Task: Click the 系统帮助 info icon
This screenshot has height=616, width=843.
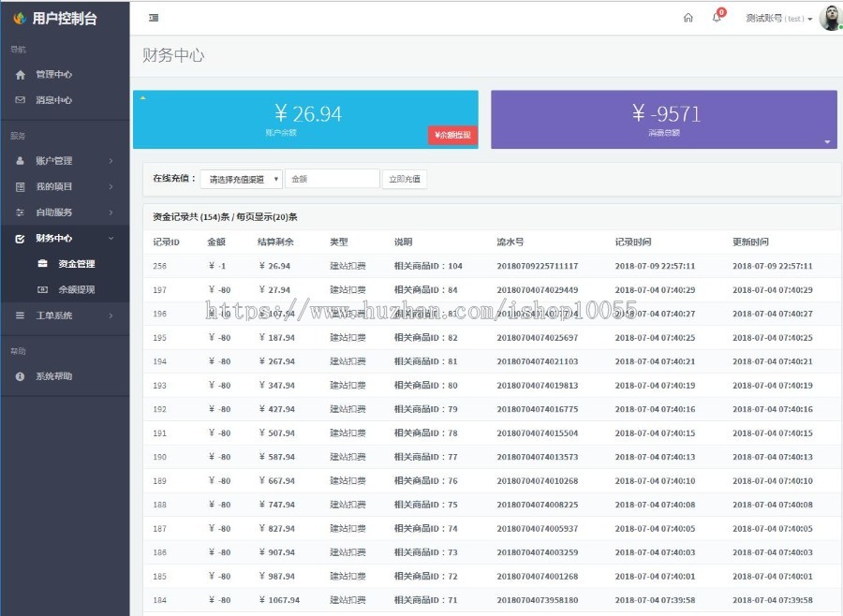Action: tap(21, 376)
